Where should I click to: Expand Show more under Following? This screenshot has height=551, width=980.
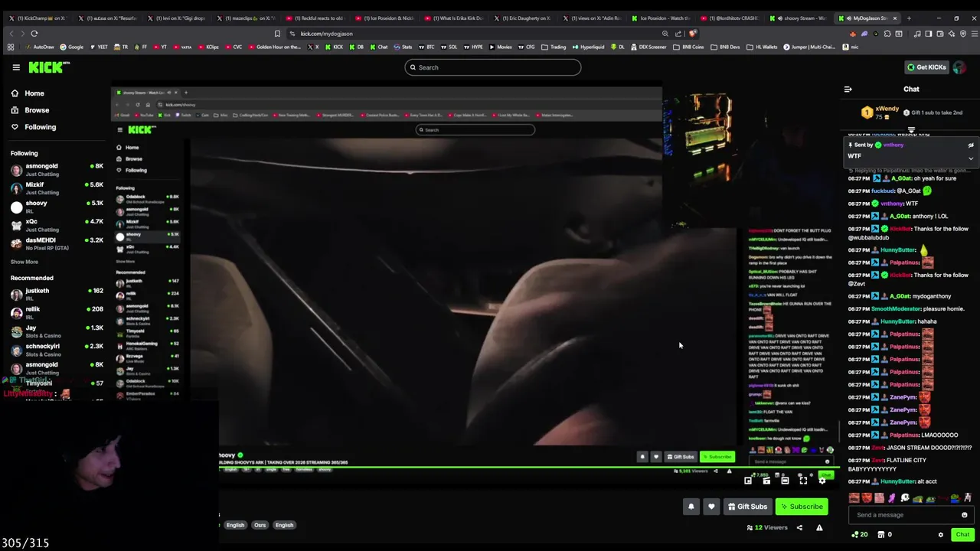coord(24,262)
